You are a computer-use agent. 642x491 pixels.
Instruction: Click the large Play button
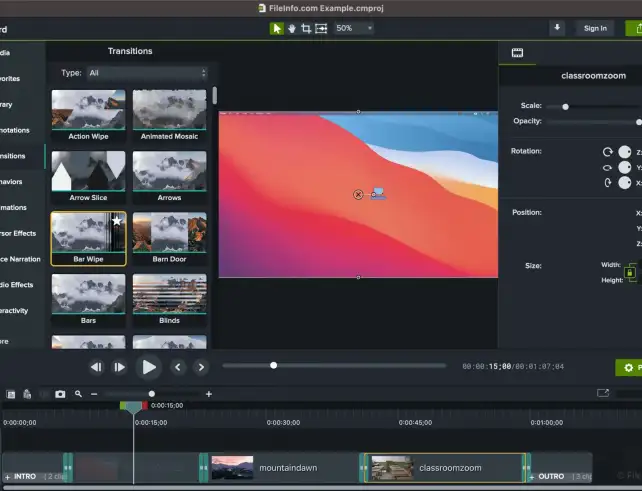pyautogui.click(x=149, y=367)
